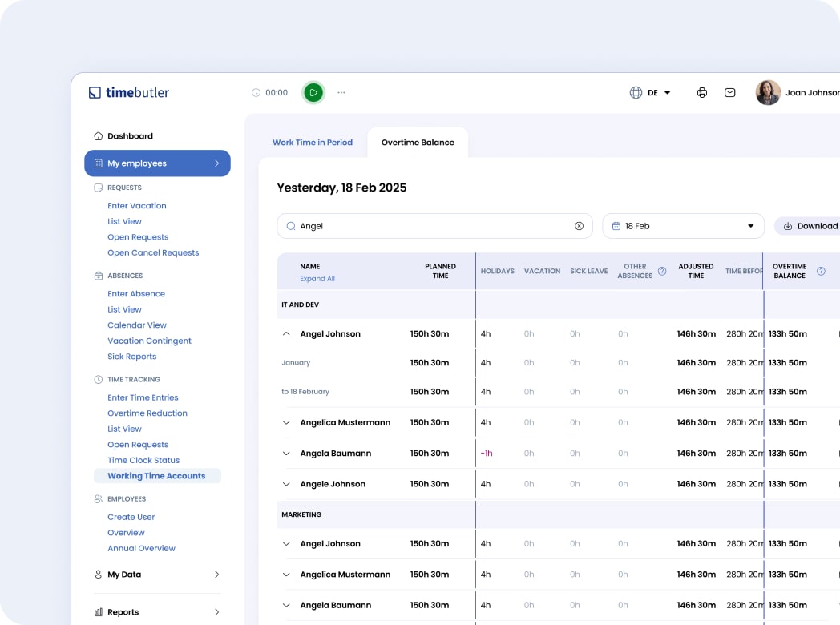Click the printer icon in header
Image resolution: width=840 pixels, height=625 pixels.
pos(702,93)
